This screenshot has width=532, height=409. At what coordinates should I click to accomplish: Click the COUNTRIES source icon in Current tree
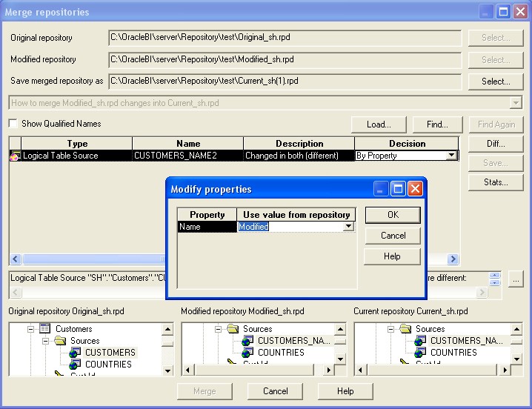(420, 352)
